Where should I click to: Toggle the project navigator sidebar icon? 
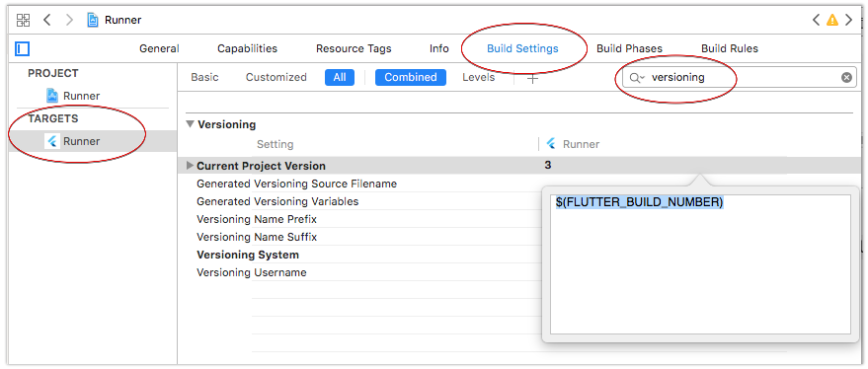click(22, 48)
